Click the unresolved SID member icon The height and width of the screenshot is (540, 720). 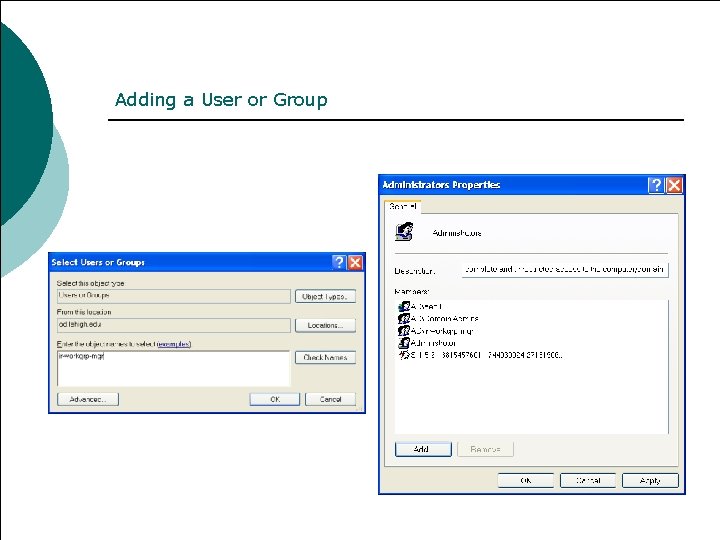404,355
